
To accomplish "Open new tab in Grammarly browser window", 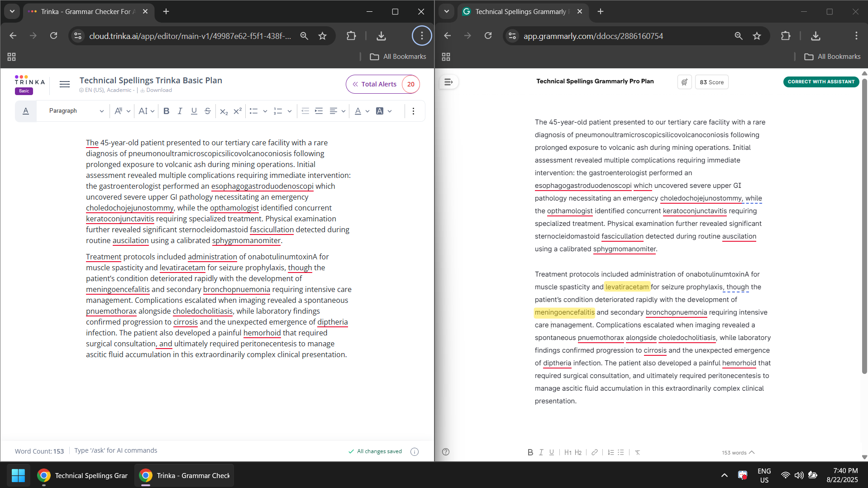I will pyautogui.click(x=601, y=12).
